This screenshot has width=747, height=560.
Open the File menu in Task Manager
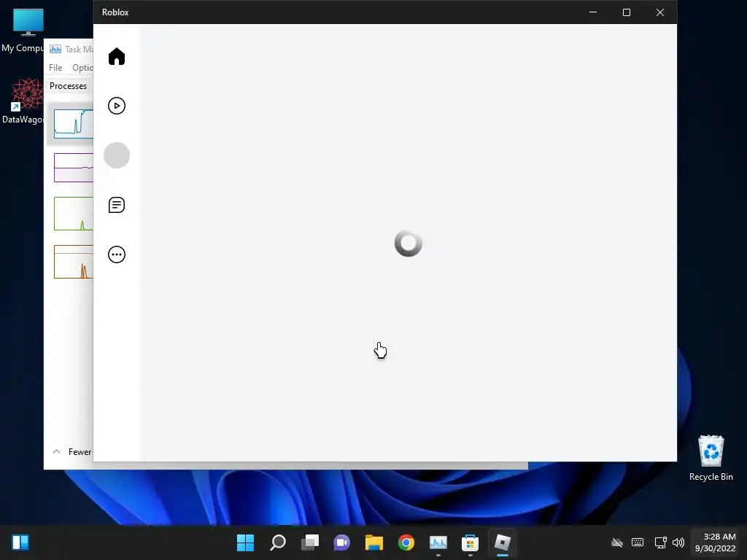pyautogui.click(x=55, y=68)
